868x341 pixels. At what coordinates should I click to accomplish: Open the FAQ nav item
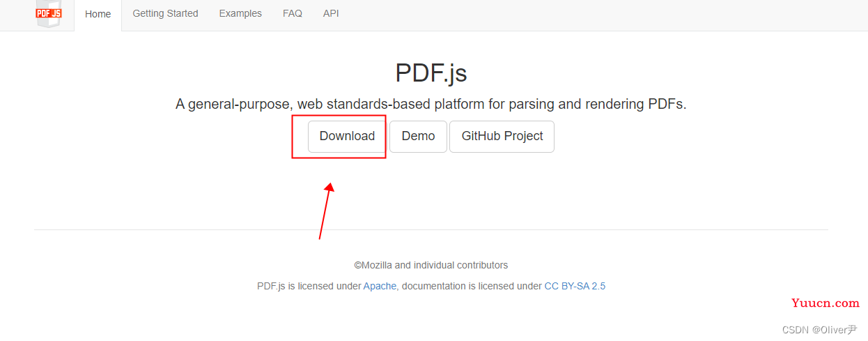pos(293,13)
